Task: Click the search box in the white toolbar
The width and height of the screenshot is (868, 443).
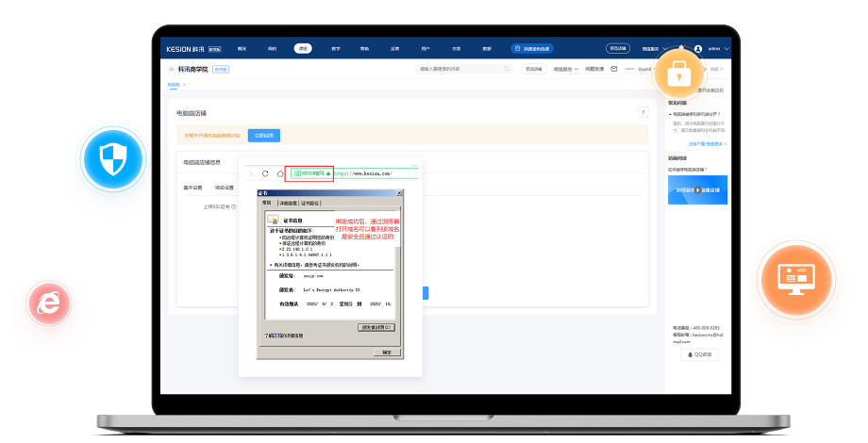Action: (x=464, y=69)
